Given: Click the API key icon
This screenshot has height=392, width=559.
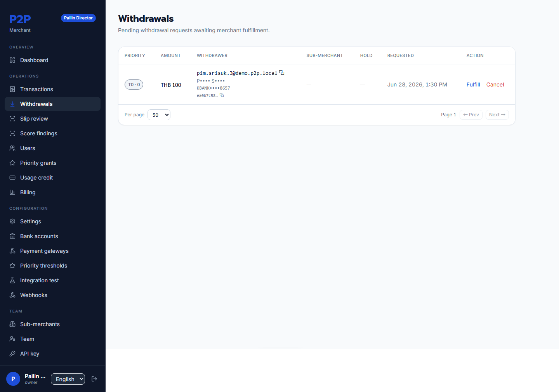Looking at the screenshot, I should [x=12, y=354].
